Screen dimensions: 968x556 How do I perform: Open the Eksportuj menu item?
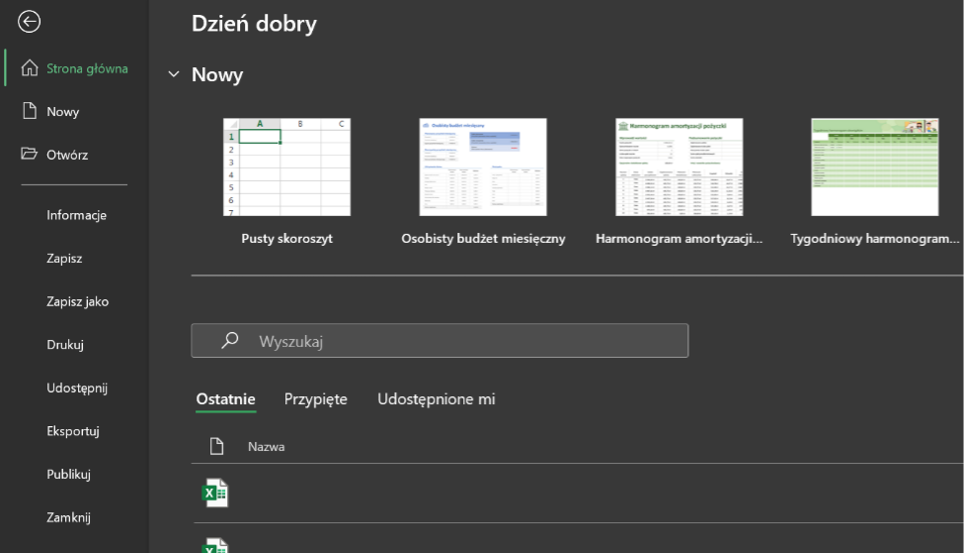pos(72,431)
